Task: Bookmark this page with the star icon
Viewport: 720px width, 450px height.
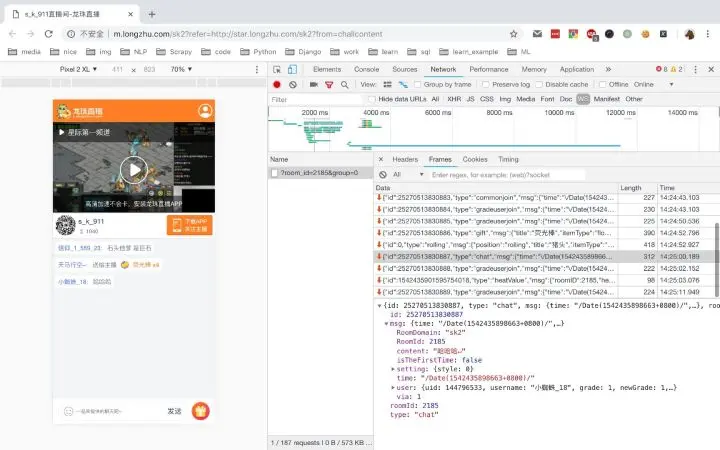Action: (x=513, y=34)
